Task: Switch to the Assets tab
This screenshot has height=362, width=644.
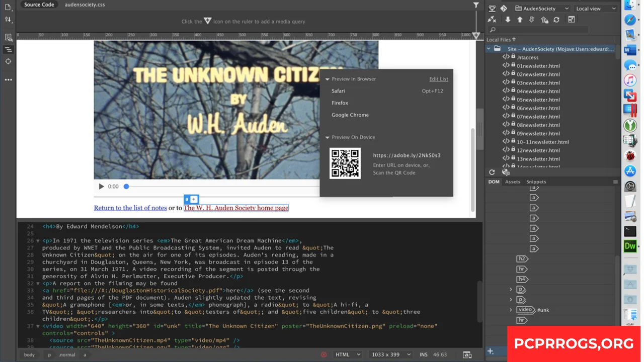Action: [513, 182]
